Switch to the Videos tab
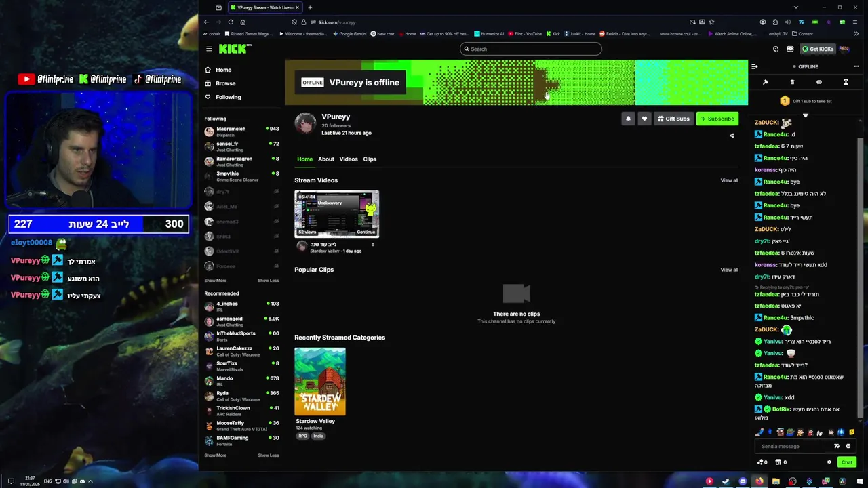 pyautogui.click(x=349, y=159)
